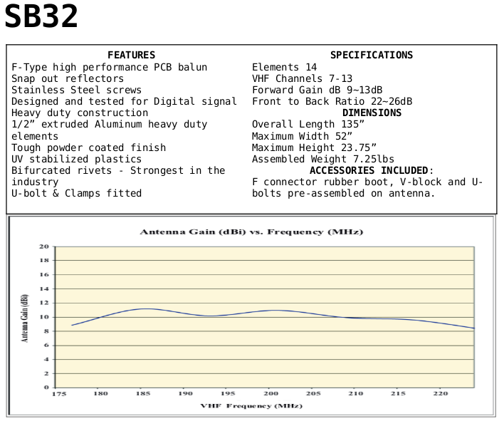This screenshot has width=504, height=426.
Task: Click 'Forward Gain dB 9~13dB' text
Action: 317,90
